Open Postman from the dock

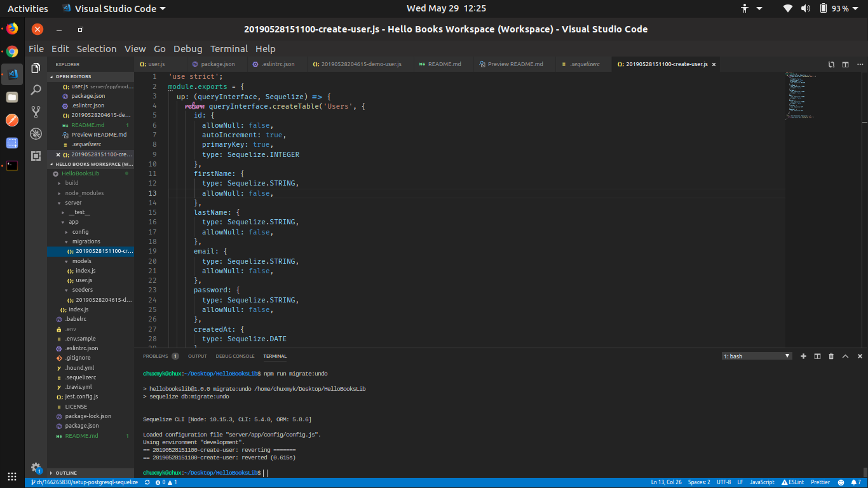(12, 120)
